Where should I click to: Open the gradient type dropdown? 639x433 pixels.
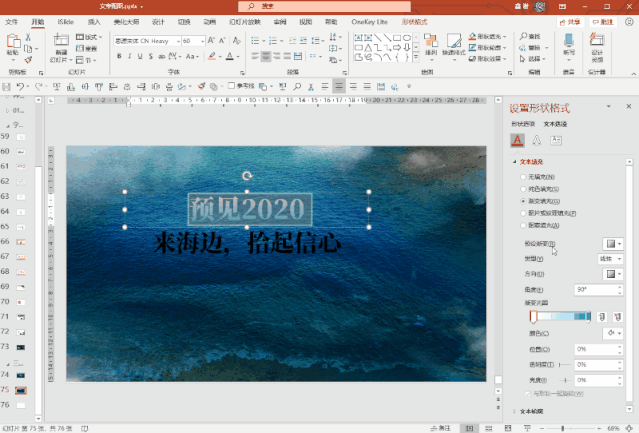[610, 259]
